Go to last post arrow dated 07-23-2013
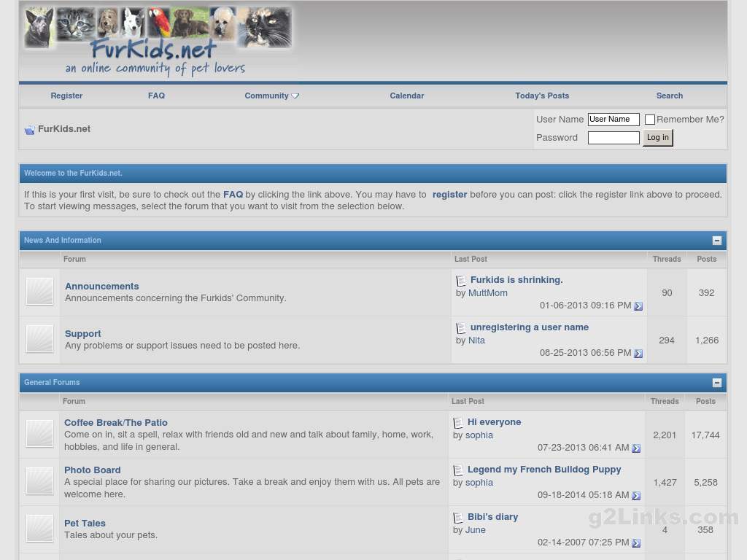 pyautogui.click(x=636, y=448)
